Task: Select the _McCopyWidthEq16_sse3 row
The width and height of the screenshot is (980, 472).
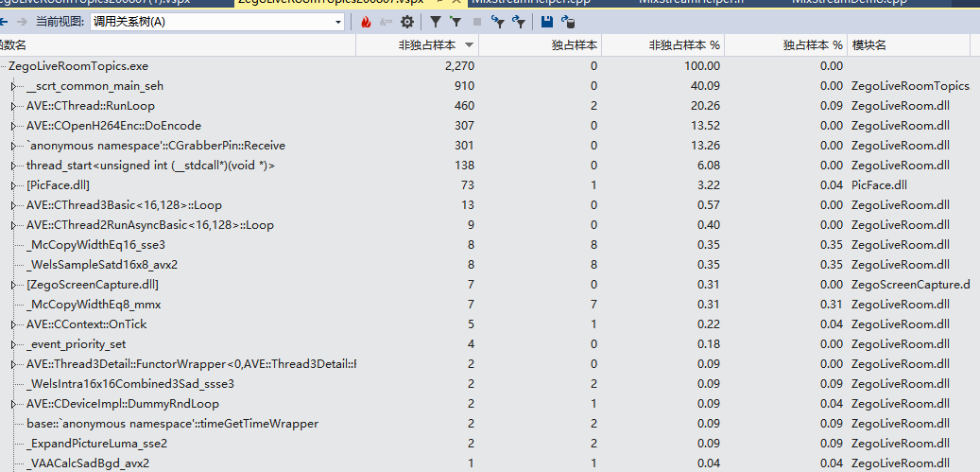Action: click(x=490, y=245)
